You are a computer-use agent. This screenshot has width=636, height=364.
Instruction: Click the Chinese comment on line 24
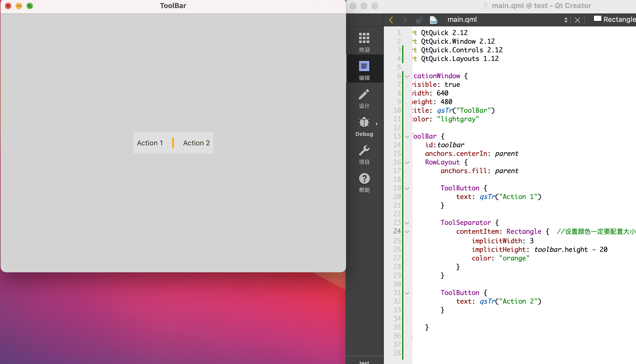point(596,232)
